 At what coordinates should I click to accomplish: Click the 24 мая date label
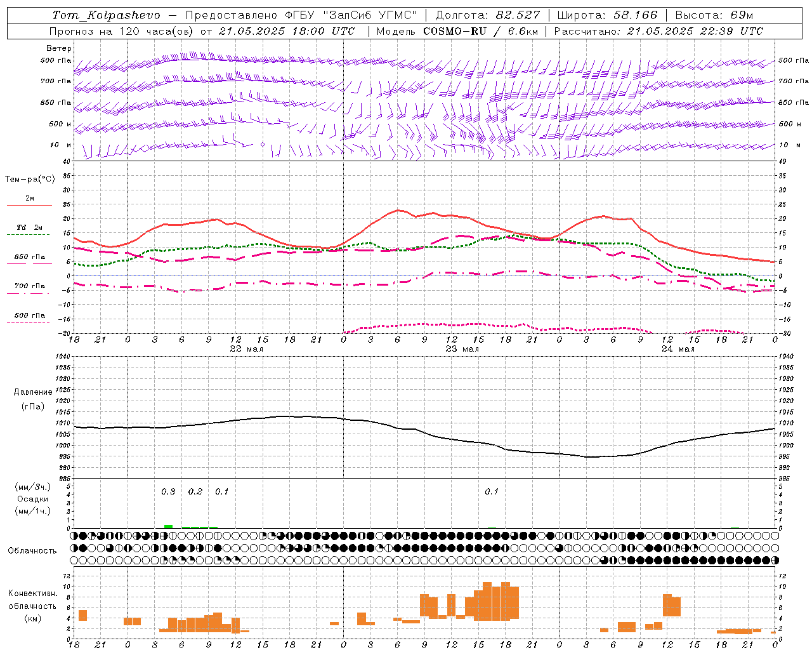click(x=678, y=349)
